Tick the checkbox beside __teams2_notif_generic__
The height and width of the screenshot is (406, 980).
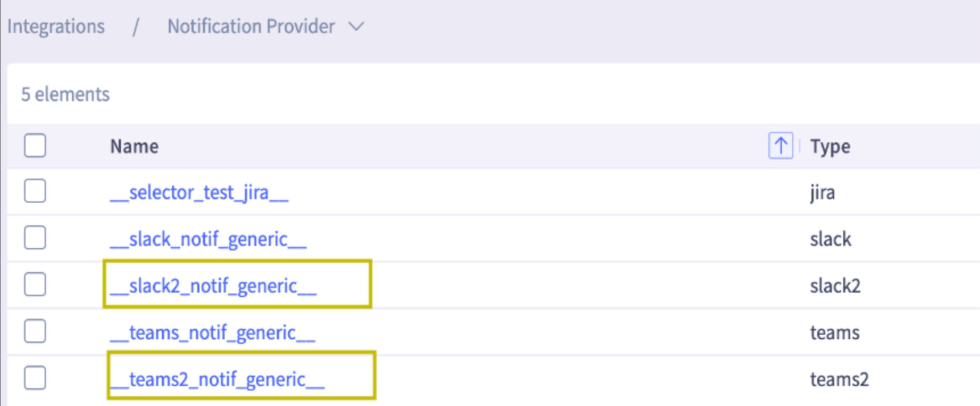click(x=34, y=376)
